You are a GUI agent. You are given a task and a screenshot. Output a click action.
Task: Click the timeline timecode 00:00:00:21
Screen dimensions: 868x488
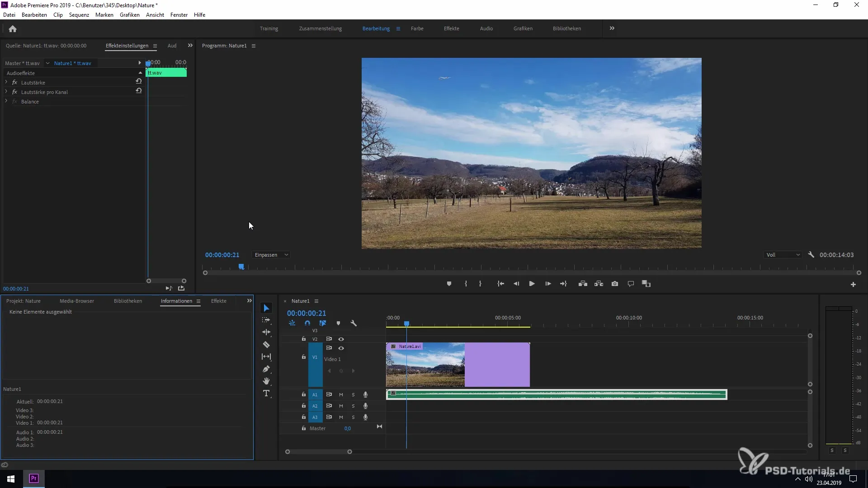(x=307, y=313)
